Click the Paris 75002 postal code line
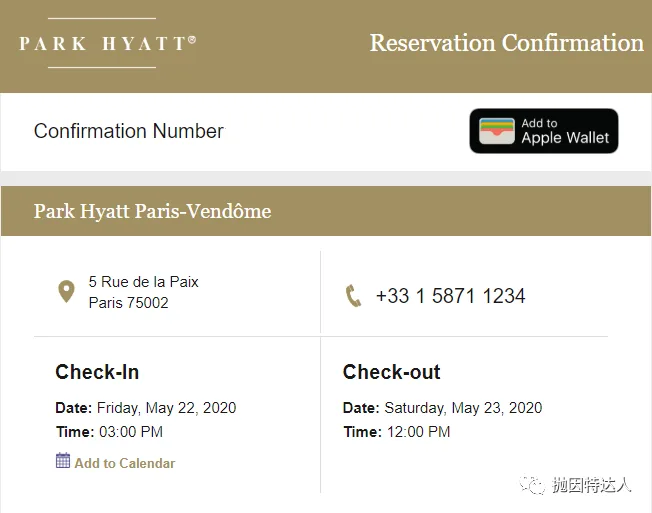The height and width of the screenshot is (513, 652). pyautogui.click(x=128, y=303)
